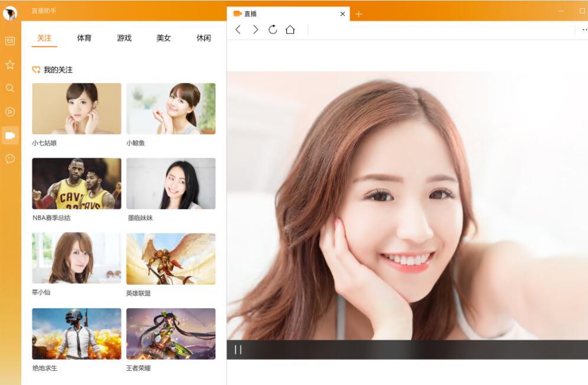Open the 绝地求生 stream thumbnail
Screen dimensions: 588x385
(x=76, y=333)
